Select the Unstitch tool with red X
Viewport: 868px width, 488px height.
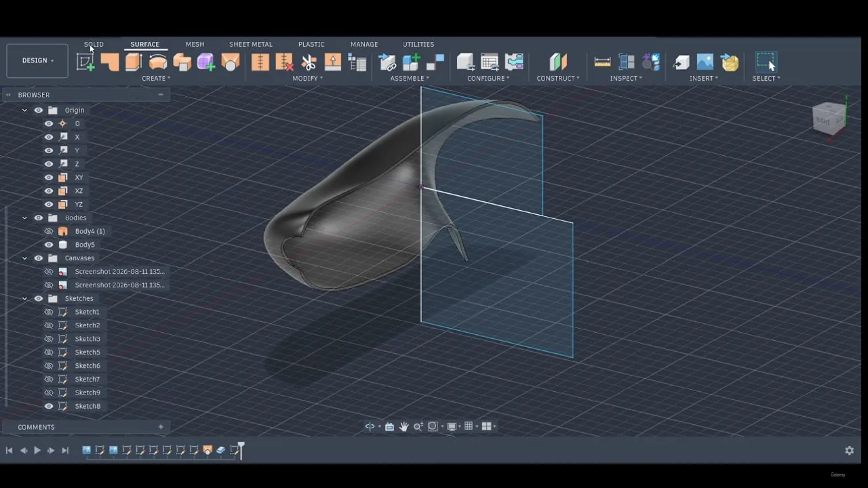tap(284, 62)
